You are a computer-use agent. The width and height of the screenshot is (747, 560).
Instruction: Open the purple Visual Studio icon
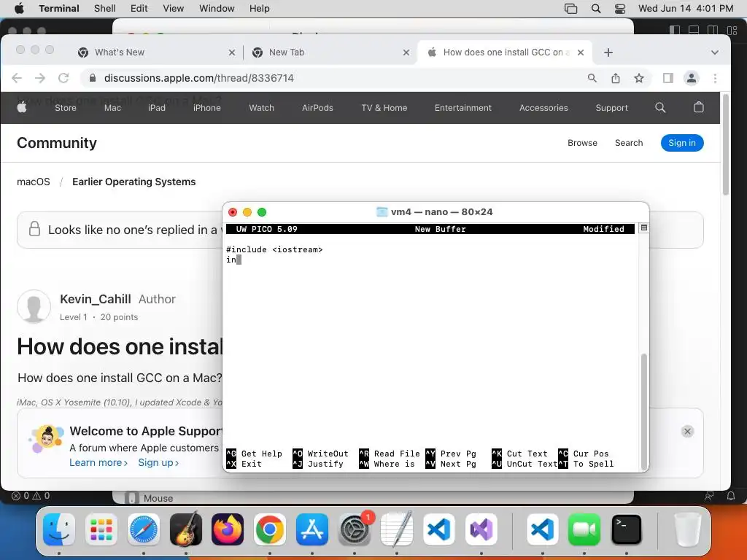point(481,529)
